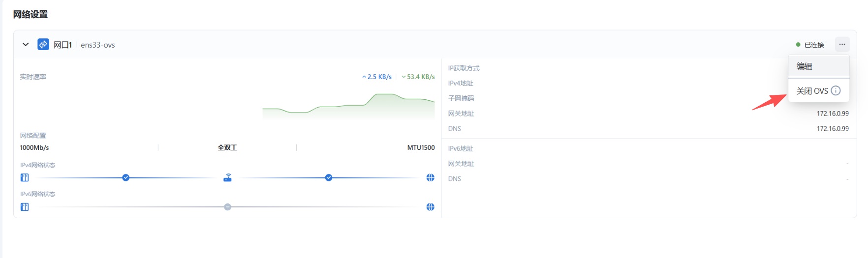The height and width of the screenshot is (258, 868).
Task: Click the IPv4 status local device icon
Action: [25, 178]
